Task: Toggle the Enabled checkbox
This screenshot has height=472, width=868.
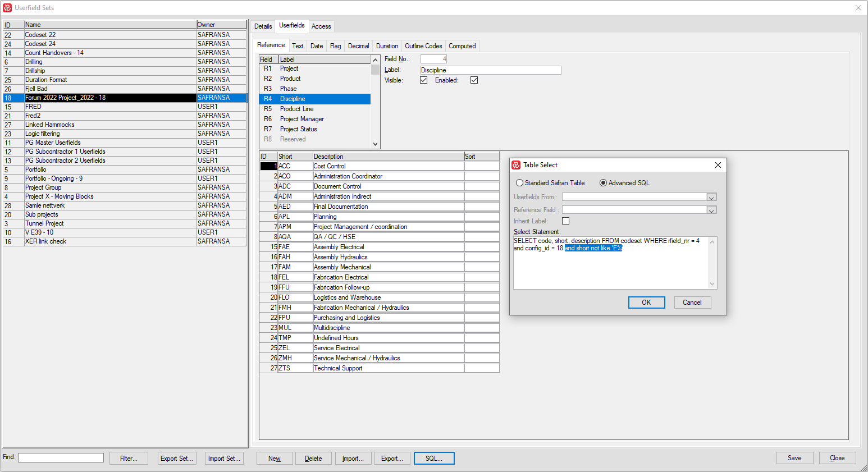Action: click(x=474, y=80)
